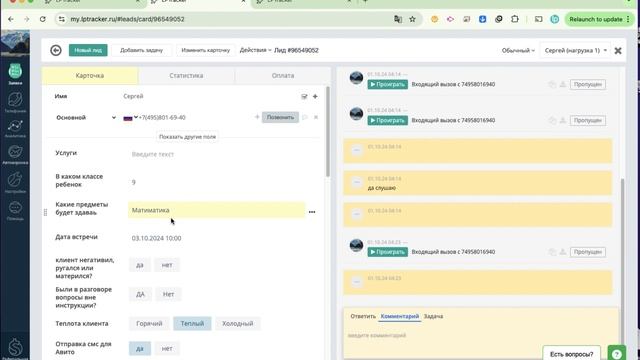Screen dimensions: 640x360
Task: Click the Позвонить button
Action: click(x=280, y=118)
